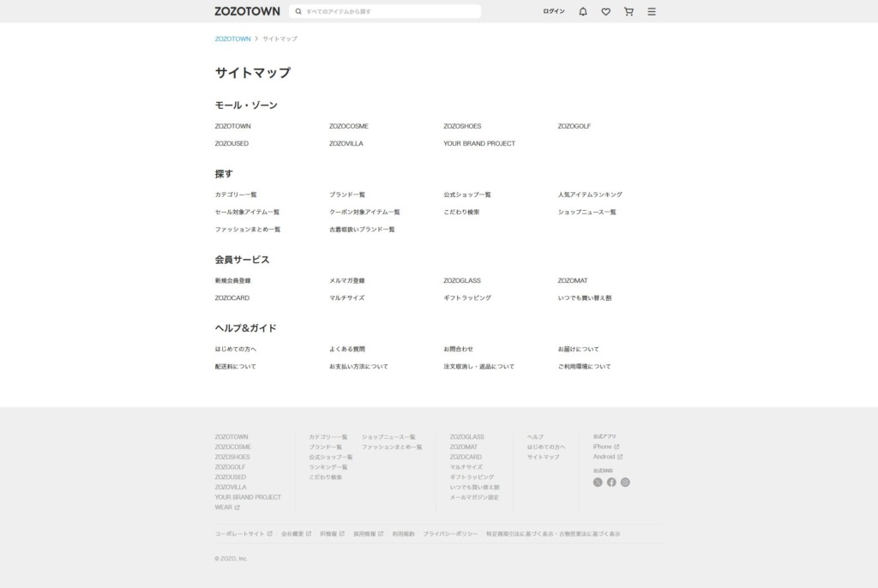Open the Instagram social icon in footer
This screenshot has width=878, height=588.
point(625,482)
